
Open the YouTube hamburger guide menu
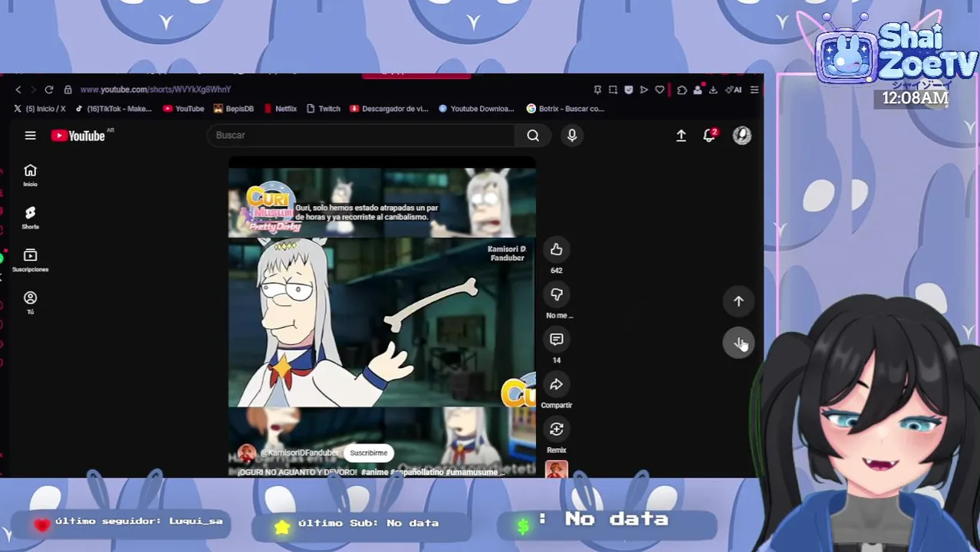tap(31, 136)
